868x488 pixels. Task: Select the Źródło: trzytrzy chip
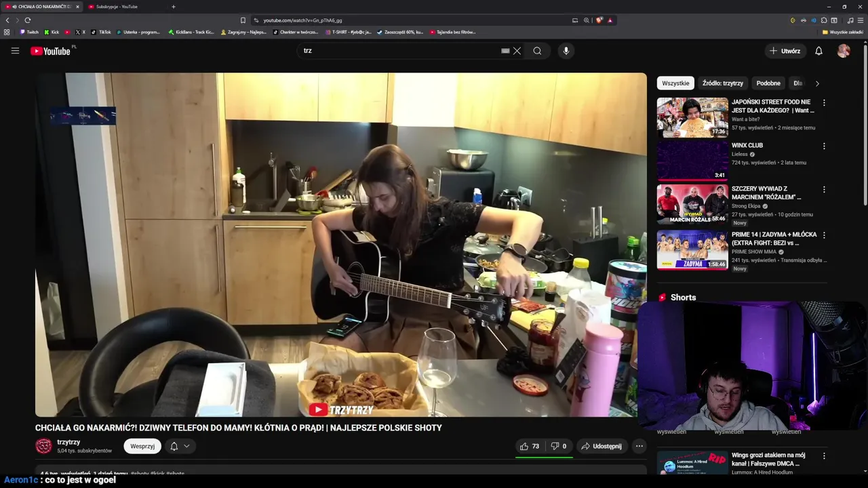[x=723, y=83]
